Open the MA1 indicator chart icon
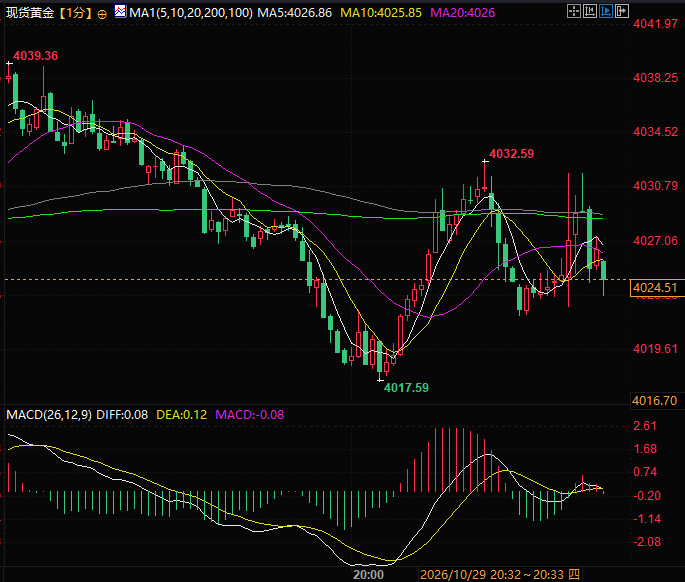This screenshot has height=582, width=685. pyautogui.click(x=120, y=11)
